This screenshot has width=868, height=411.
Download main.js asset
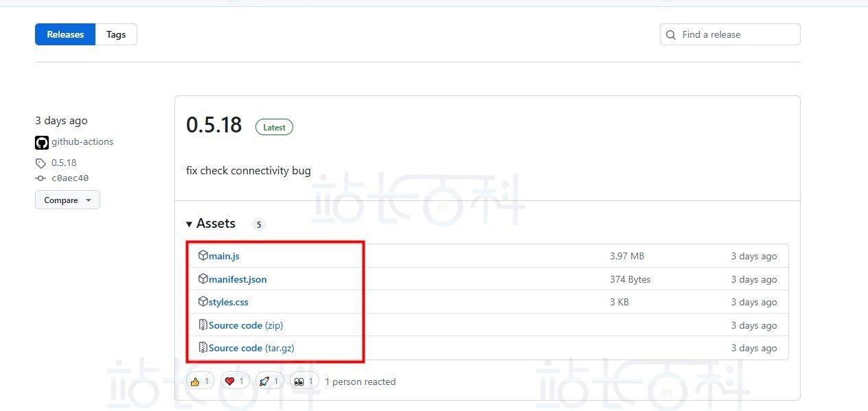point(224,256)
